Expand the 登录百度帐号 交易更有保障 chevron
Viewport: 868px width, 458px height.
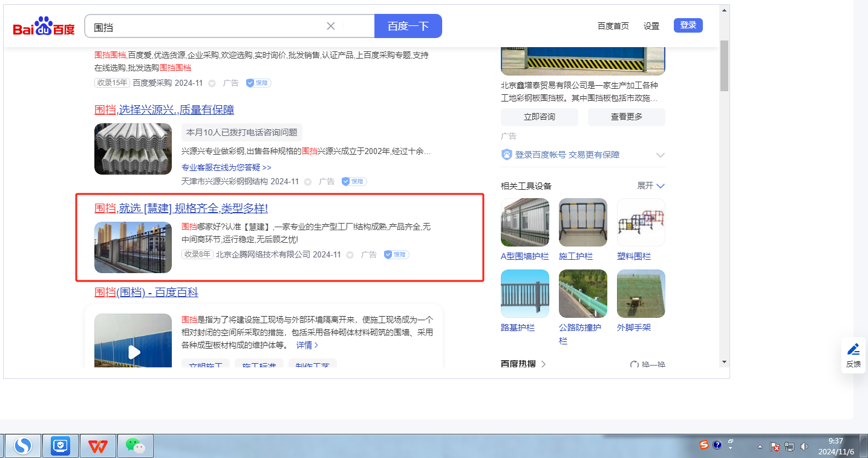point(661,155)
